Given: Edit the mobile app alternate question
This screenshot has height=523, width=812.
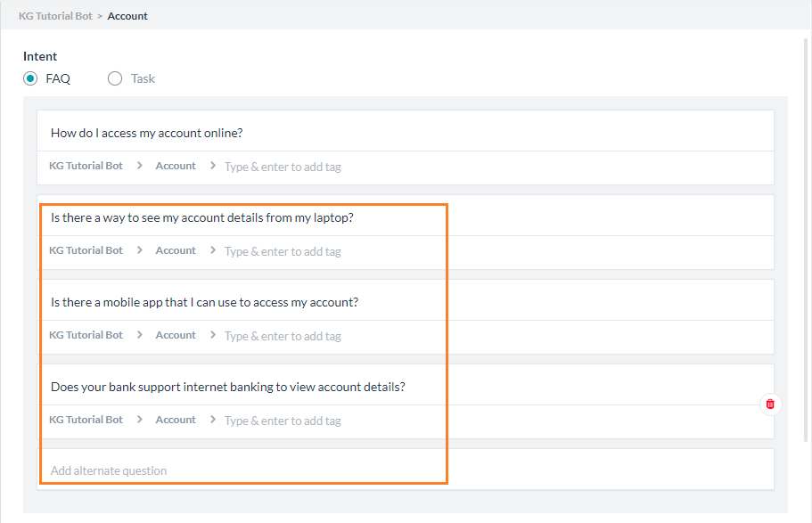Looking at the screenshot, I should click(x=204, y=302).
